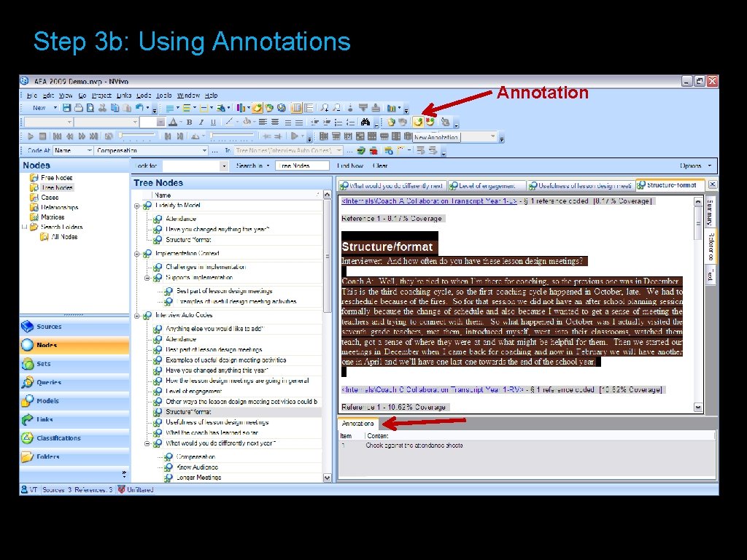The image size is (747, 560).
Task: Open the Tools menu
Action: click(x=163, y=96)
